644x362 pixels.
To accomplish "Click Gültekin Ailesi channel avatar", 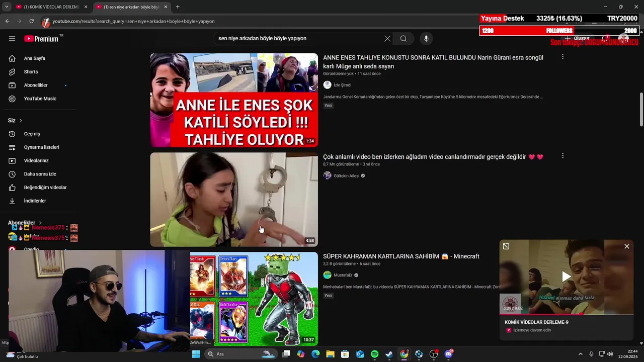I will (327, 175).
